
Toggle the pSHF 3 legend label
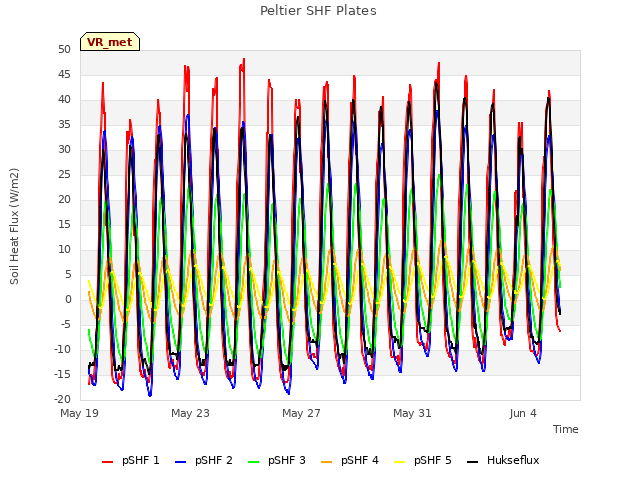click(x=287, y=460)
